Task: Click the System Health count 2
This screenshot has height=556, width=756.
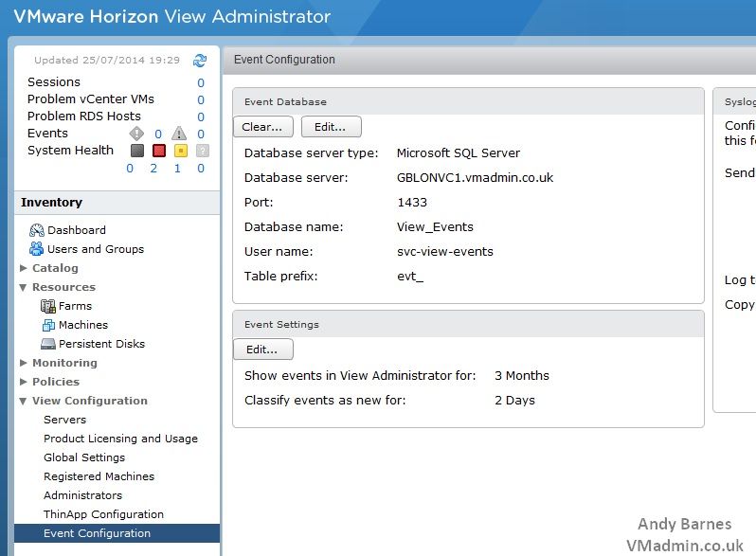Action: 153,169
